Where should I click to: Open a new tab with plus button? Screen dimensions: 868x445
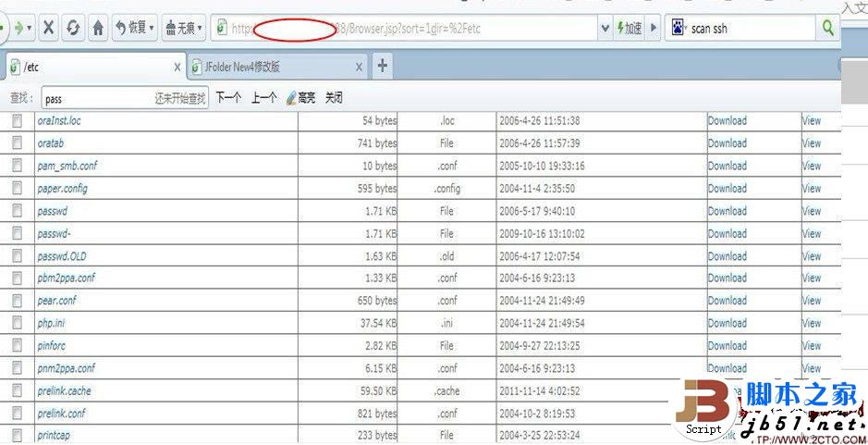coord(382,66)
